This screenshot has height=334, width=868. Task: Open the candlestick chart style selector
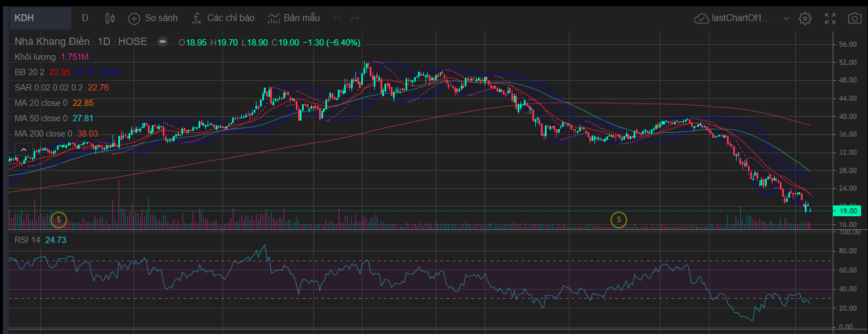(x=110, y=18)
